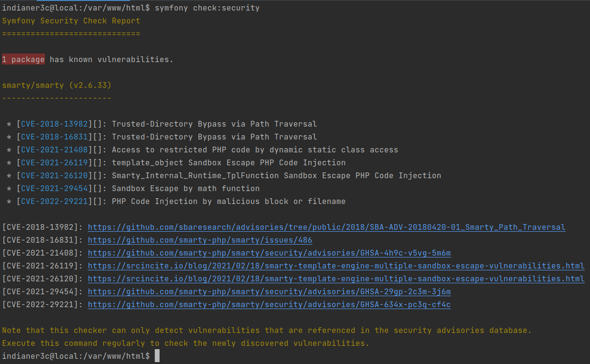This screenshot has width=590, height=364.
Task: Click 'template_object Sandbox Escape PHP Code Injection' text
Action: (229, 163)
